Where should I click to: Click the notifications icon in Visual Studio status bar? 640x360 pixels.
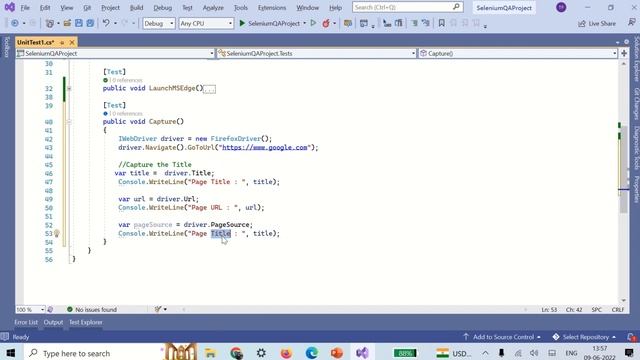[631, 337]
